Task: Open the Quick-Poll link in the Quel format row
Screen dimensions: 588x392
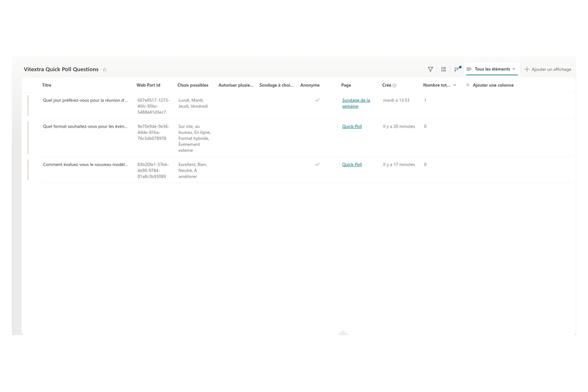Action: pyautogui.click(x=352, y=126)
